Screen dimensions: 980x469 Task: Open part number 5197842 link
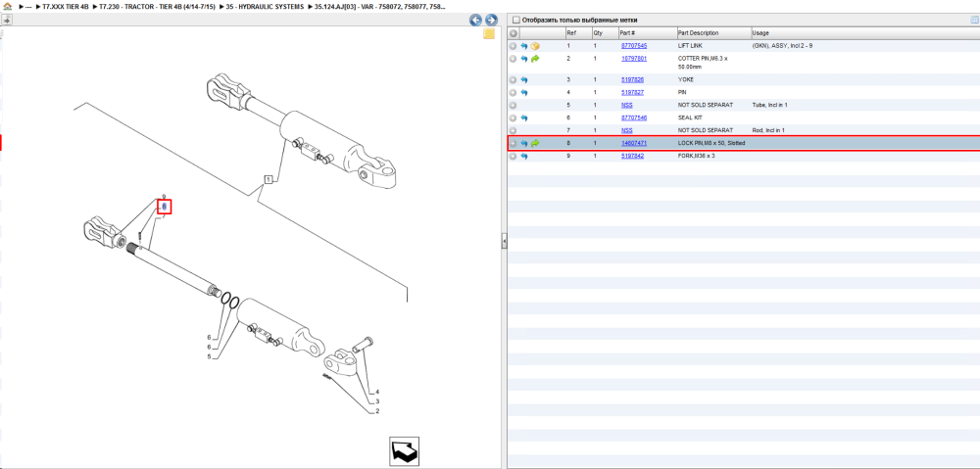point(632,156)
